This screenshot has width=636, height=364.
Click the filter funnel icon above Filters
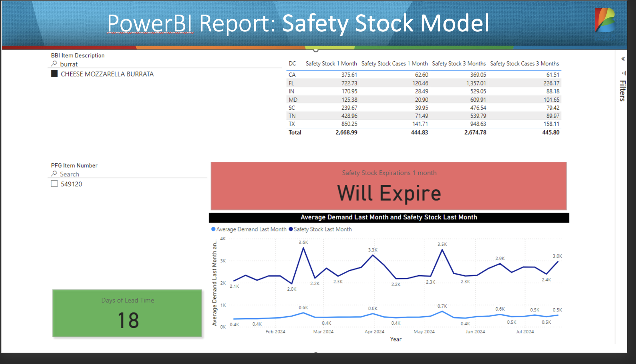(x=624, y=73)
